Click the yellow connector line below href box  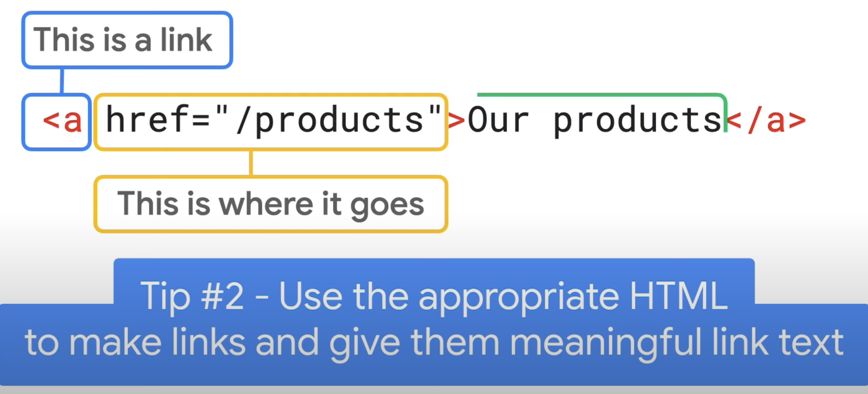tap(251, 163)
